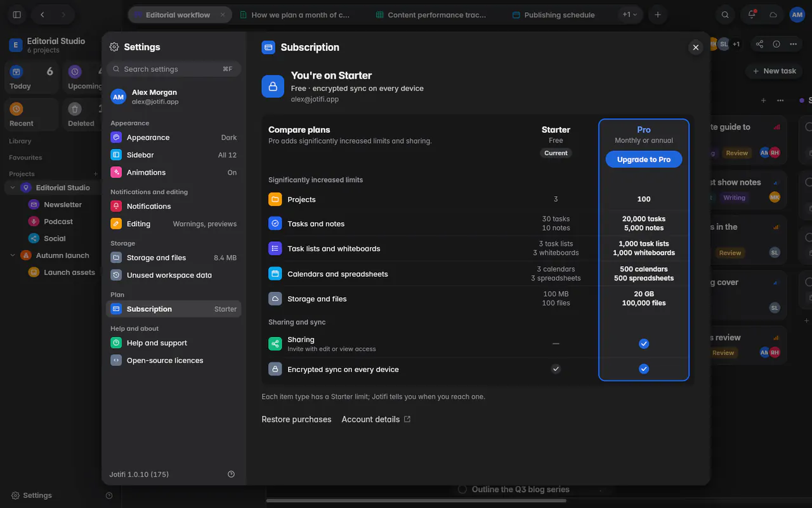The width and height of the screenshot is (812, 508).
Task: Open Settings at sidebar bottom
Action: [31, 495]
